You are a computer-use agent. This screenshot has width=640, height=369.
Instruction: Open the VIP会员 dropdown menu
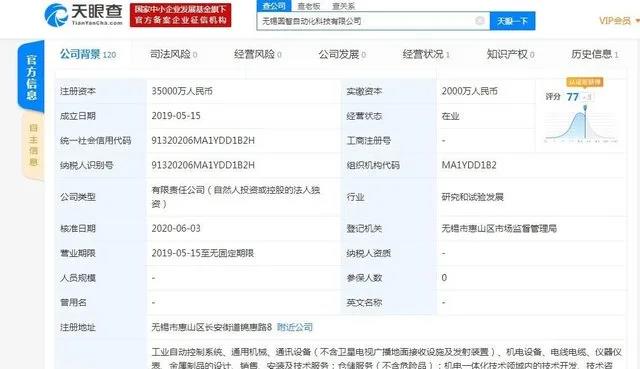point(618,20)
